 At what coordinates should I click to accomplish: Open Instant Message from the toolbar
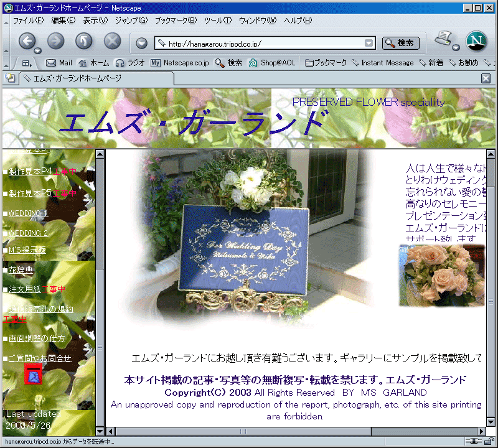(x=383, y=63)
